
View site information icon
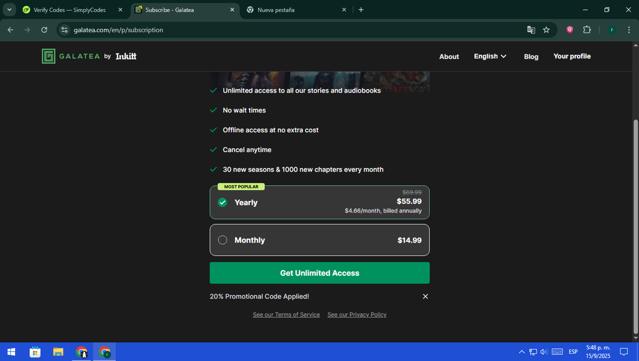(x=64, y=30)
